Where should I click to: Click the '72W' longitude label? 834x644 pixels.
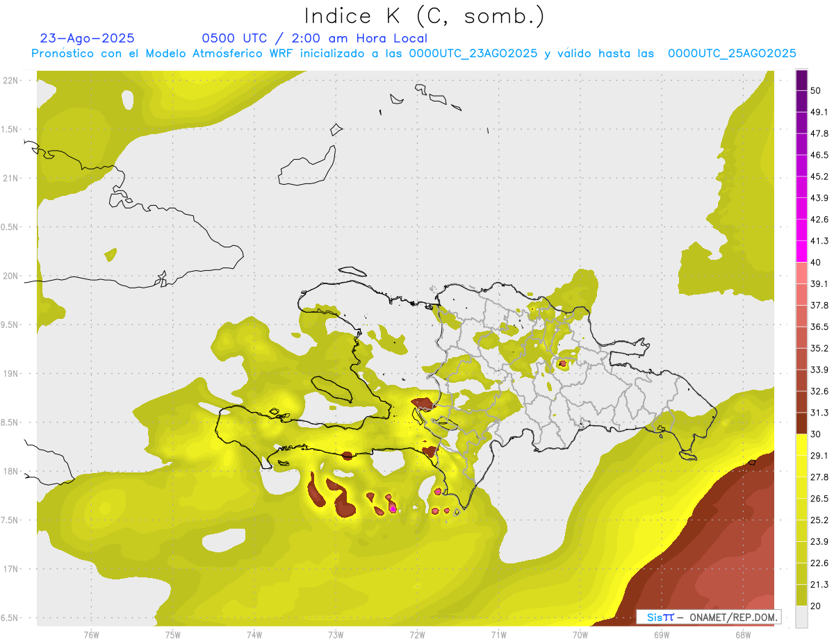[x=417, y=635]
